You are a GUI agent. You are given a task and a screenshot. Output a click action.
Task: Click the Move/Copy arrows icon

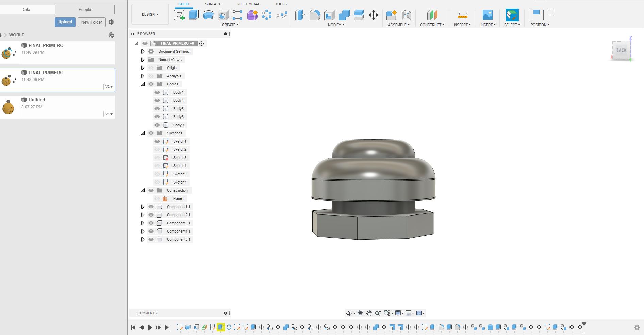373,15
